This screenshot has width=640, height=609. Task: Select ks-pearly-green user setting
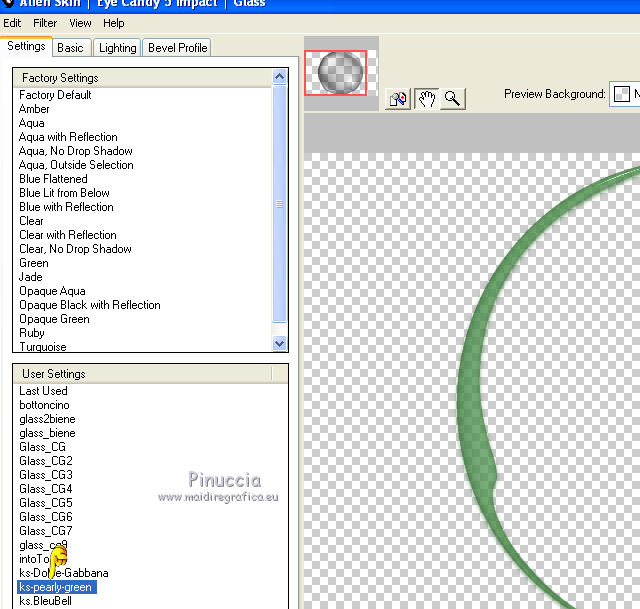(x=57, y=587)
